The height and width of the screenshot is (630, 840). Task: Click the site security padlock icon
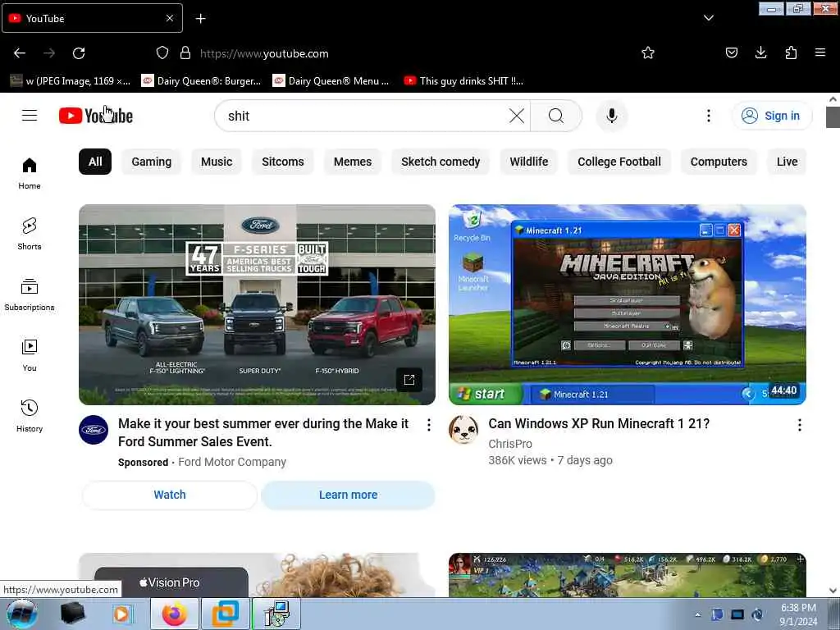point(185,52)
